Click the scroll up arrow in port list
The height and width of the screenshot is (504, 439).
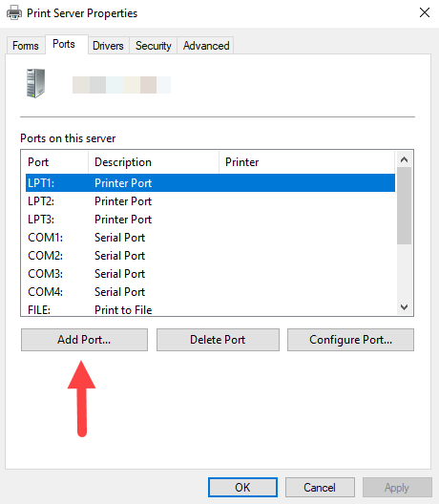click(404, 159)
